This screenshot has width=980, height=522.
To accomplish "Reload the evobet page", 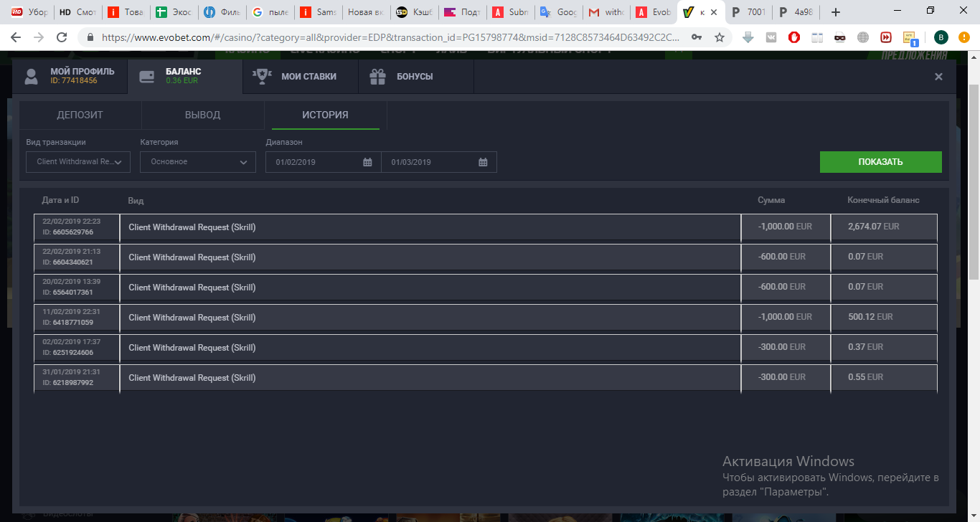I will point(62,37).
